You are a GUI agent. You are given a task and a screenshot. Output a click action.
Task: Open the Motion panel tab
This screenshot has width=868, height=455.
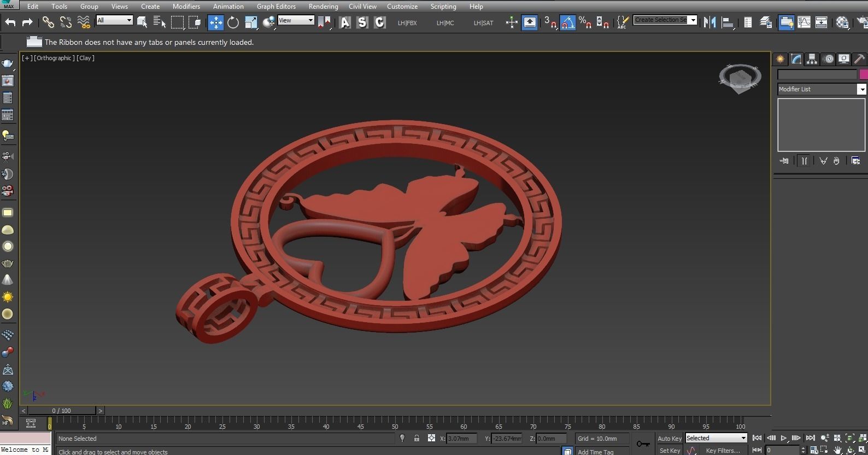pyautogui.click(x=829, y=59)
